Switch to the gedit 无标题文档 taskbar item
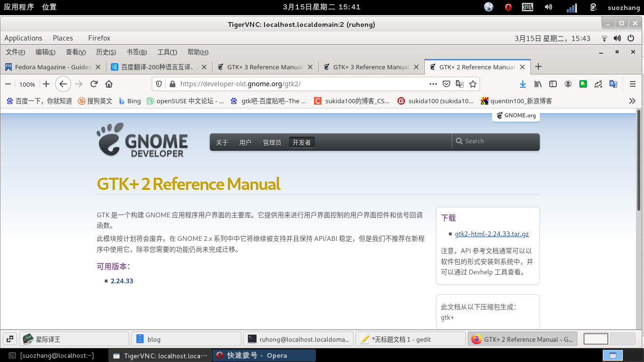644x362 pixels. click(x=411, y=339)
